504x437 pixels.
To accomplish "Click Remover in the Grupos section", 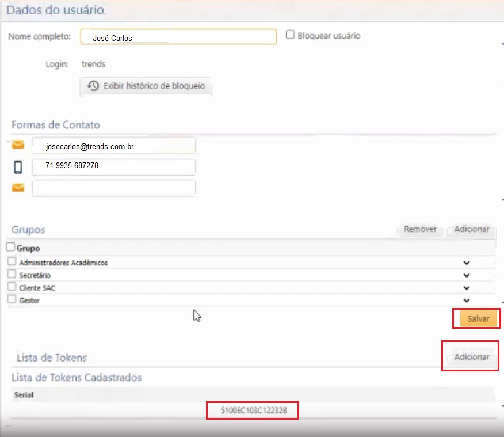I will (420, 229).
